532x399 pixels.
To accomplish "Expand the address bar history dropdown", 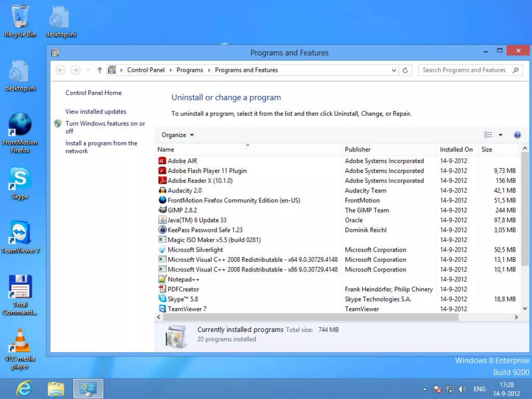I will click(394, 70).
